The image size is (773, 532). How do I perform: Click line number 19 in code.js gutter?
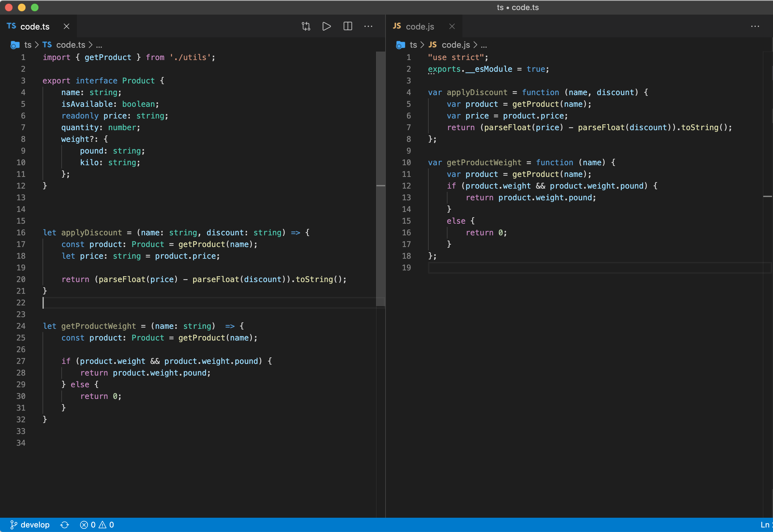click(x=406, y=268)
